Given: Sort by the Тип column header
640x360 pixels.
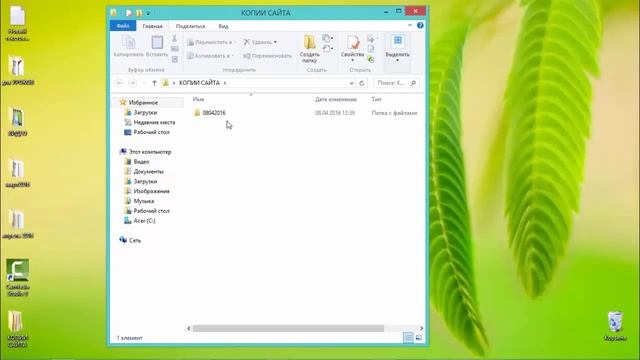Looking at the screenshot, I should point(376,99).
